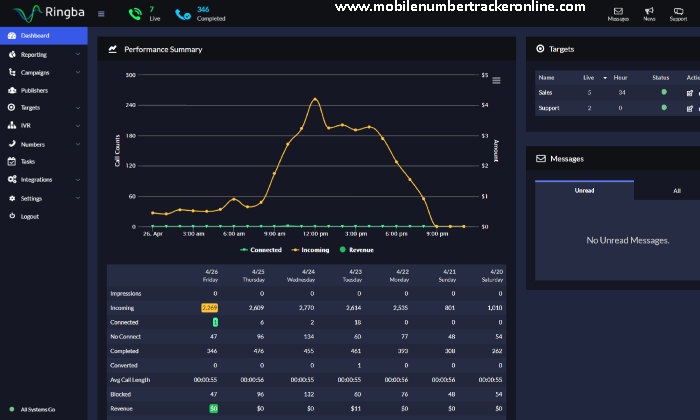Click the Completed calls phone icon

[x=182, y=14]
